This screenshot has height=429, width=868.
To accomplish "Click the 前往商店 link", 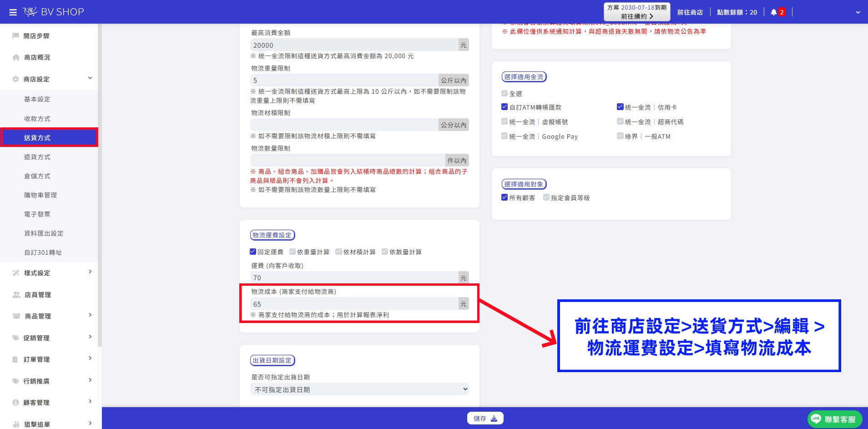I will coord(690,12).
